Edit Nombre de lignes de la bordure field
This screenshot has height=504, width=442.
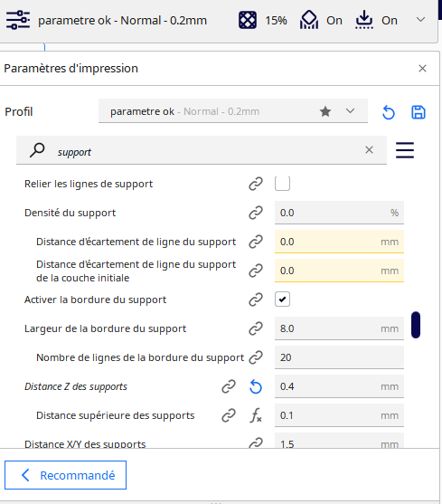(x=339, y=357)
